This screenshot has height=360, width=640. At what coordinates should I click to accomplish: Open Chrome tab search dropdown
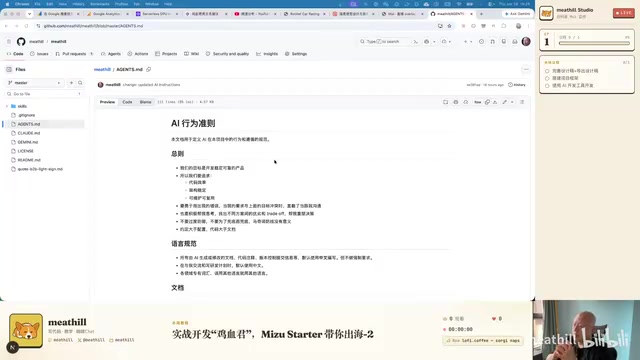29,13
